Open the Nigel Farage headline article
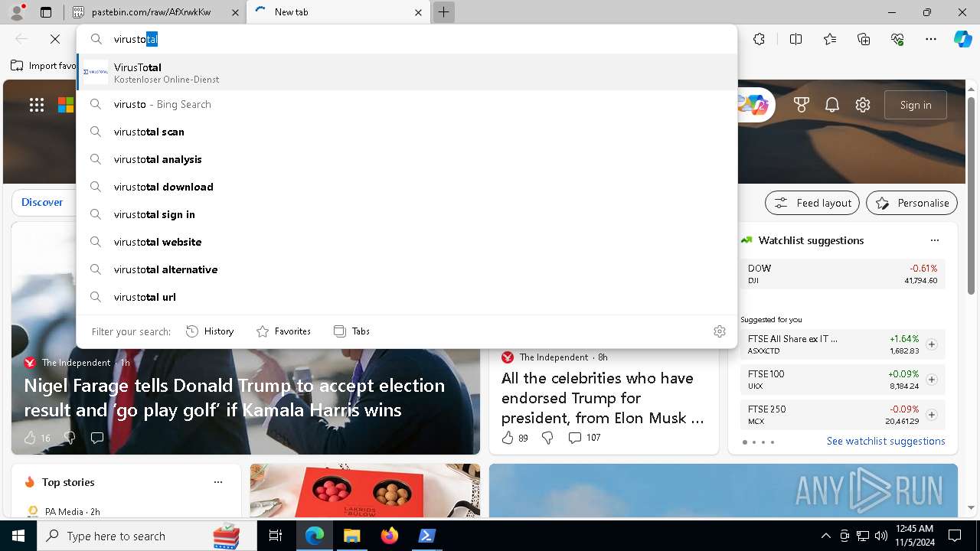The height and width of the screenshot is (551, 980). tap(234, 397)
